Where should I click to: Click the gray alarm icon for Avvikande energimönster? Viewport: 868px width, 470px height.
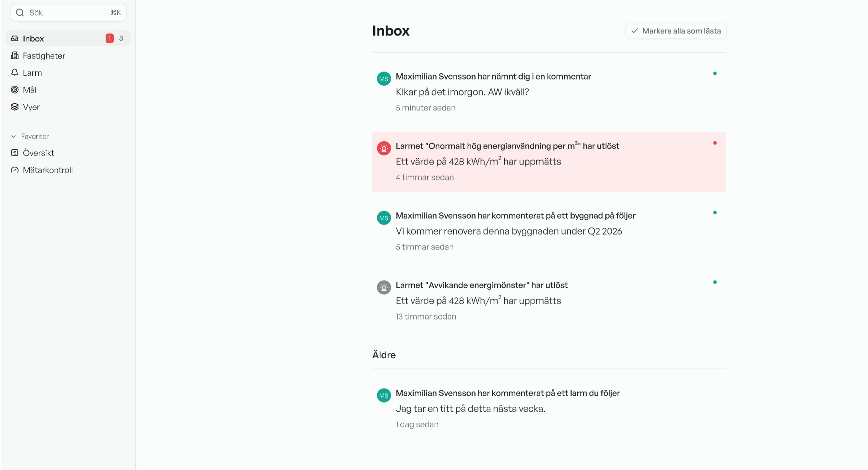(x=384, y=287)
